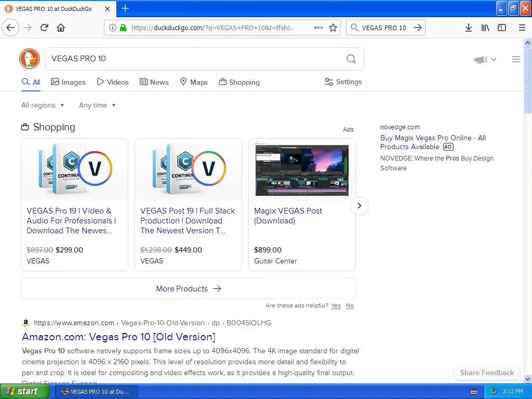This screenshot has width=532, height=399.
Task: Click the browser URL address field
Action: click(212, 28)
